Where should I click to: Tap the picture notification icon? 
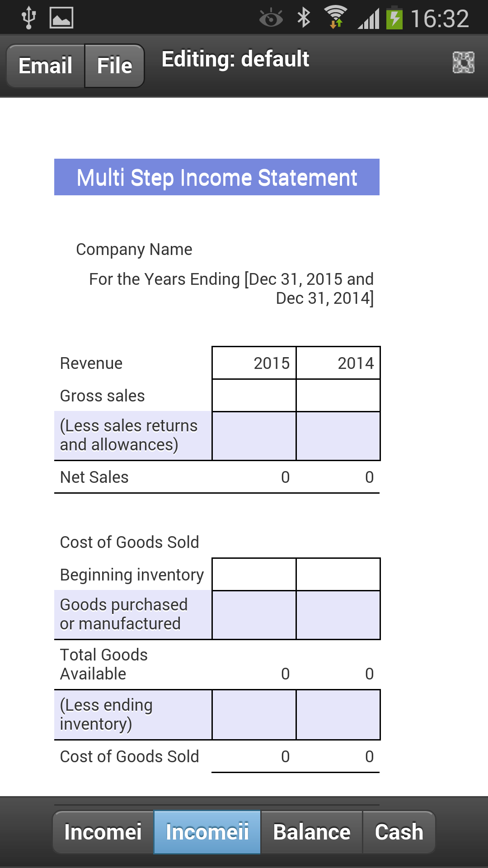coord(61,18)
